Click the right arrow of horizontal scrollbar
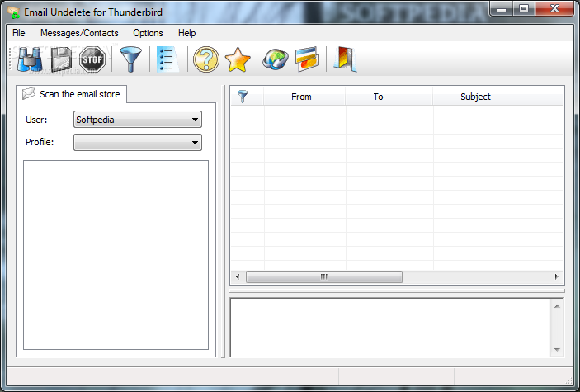 (x=557, y=277)
